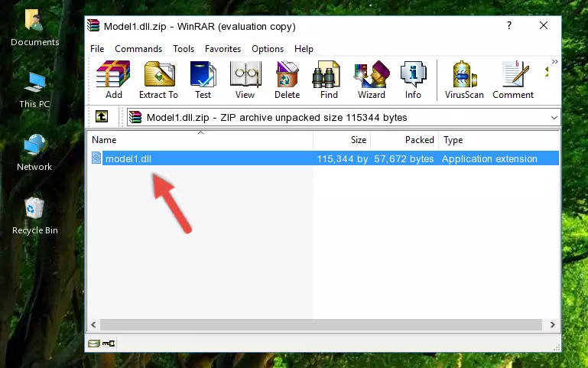Click the Extract To toolbar icon
This screenshot has width=588, height=368.
[158, 80]
